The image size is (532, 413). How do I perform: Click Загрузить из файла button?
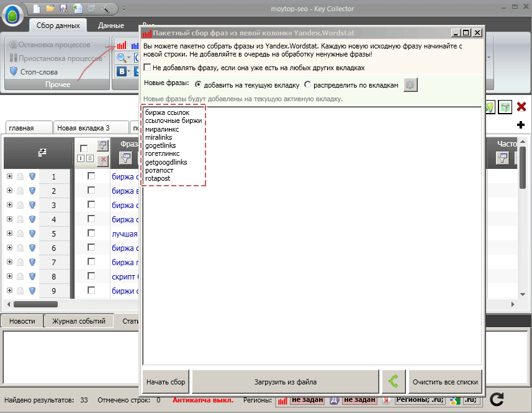[286, 382]
